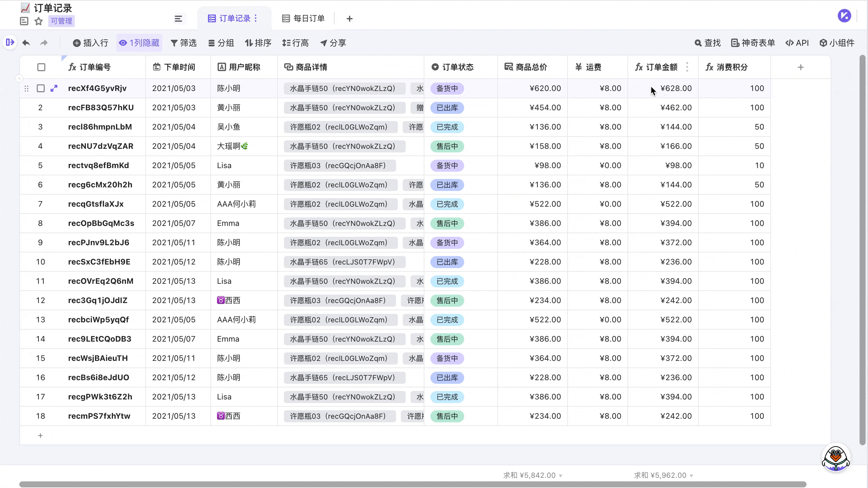Check the checkbox for row recXf4G5yvRjv
This screenshot has width=868, height=488.
pos(41,88)
